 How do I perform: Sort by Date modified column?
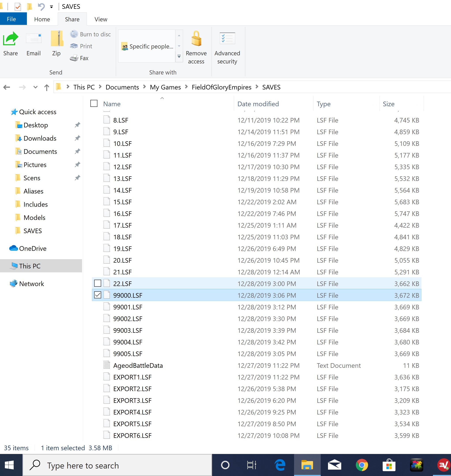(258, 104)
